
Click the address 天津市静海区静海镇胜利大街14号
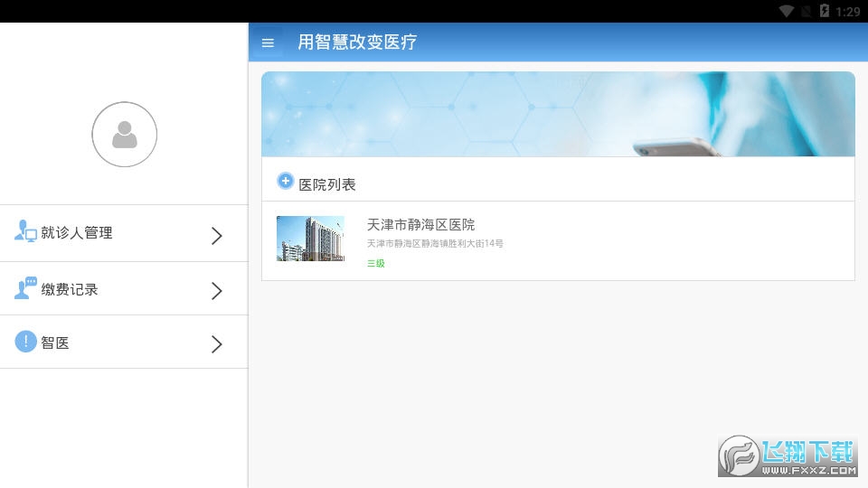pos(435,243)
